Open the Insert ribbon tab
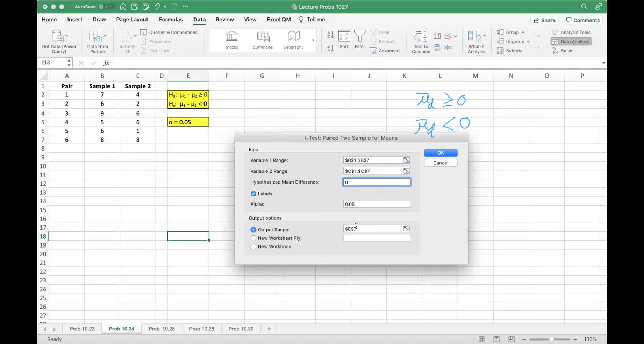 [x=75, y=20]
